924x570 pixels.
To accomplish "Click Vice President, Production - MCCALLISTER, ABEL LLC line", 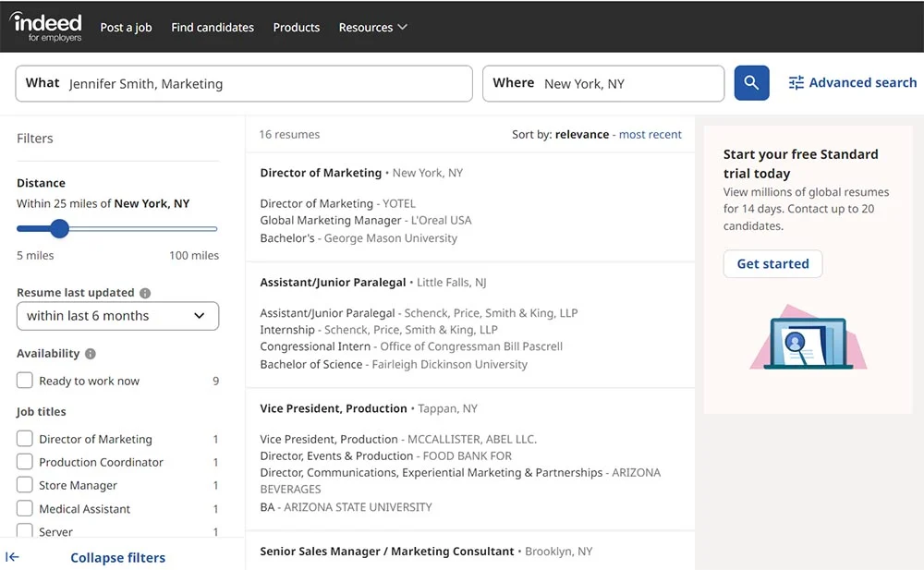I will coord(398,439).
